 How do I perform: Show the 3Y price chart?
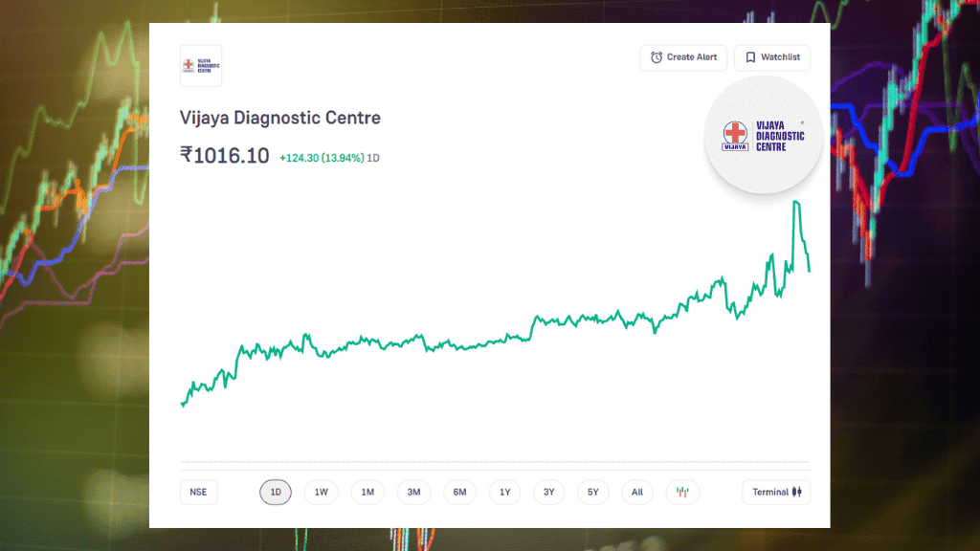point(549,493)
